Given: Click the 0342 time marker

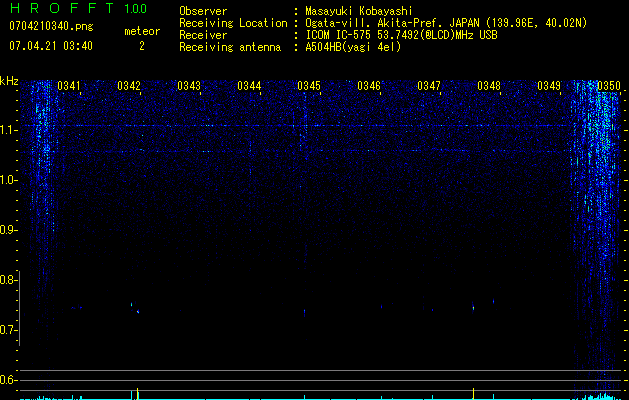Looking at the screenshot, I should point(129,86).
